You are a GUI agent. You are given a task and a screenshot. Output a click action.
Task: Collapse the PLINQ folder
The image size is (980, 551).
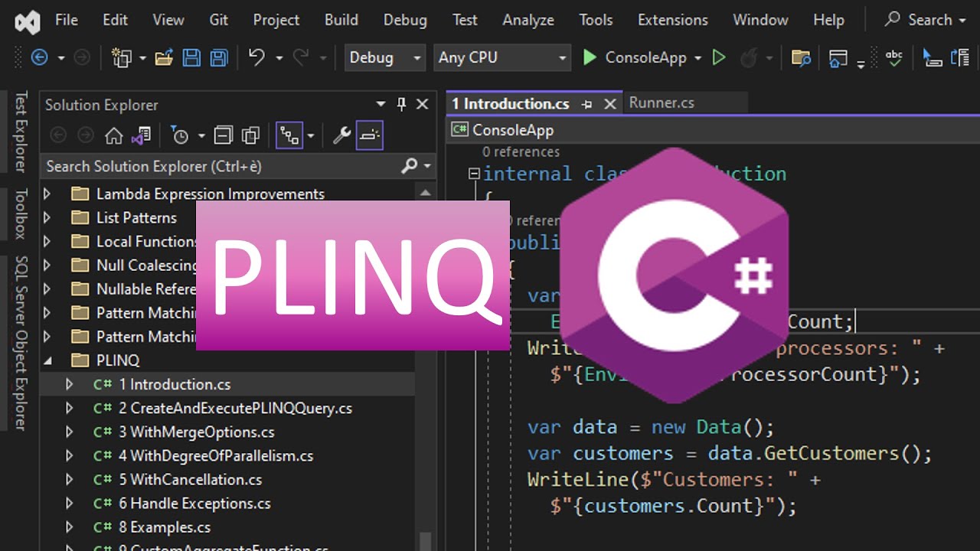(47, 360)
